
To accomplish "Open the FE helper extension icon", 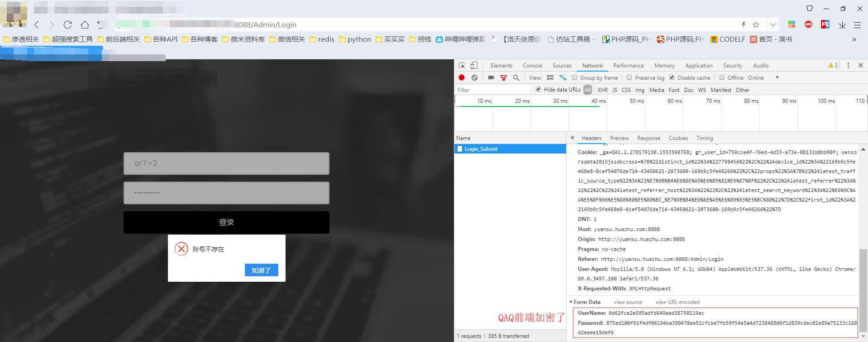I will point(825,24).
